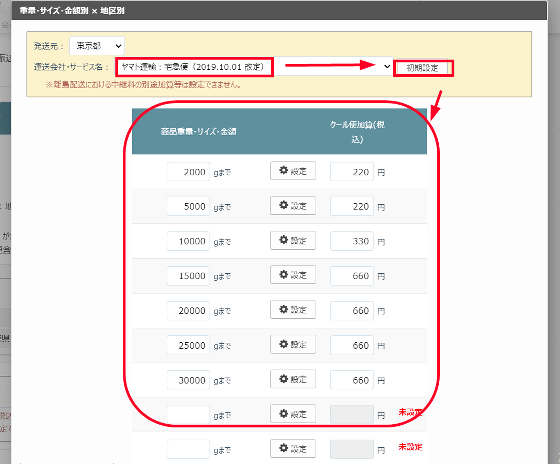Image resolution: width=560 pixels, height=464 pixels.
Task: Open the 運送会社・サービス名 dropdown
Action: coord(254,66)
